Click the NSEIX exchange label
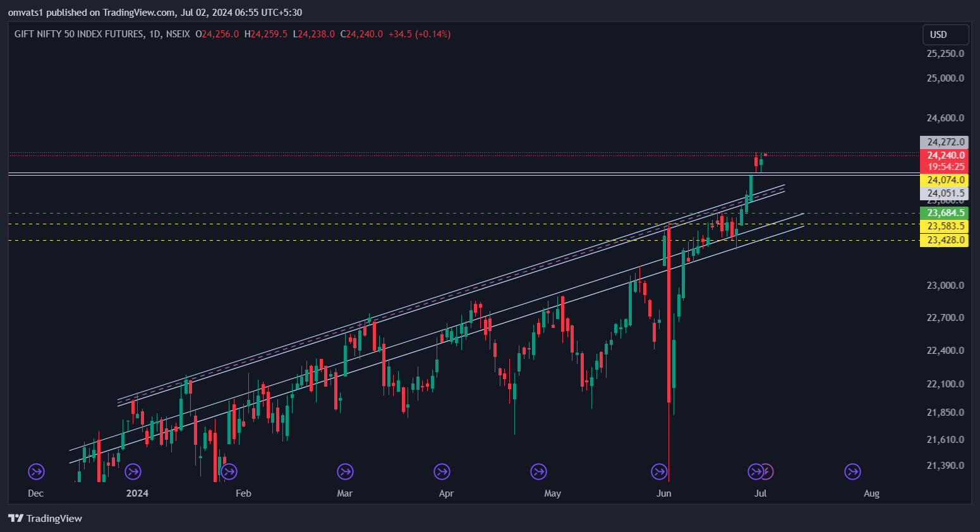The width and height of the screenshot is (980, 532). coord(178,34)
